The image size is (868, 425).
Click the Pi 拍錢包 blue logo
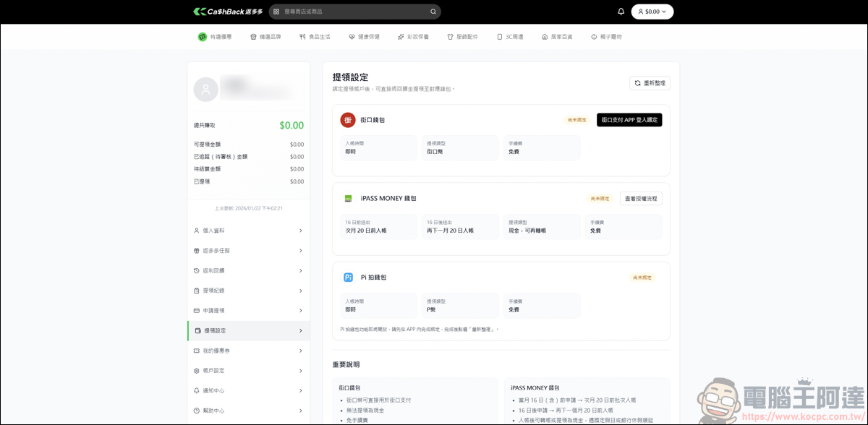348,277
